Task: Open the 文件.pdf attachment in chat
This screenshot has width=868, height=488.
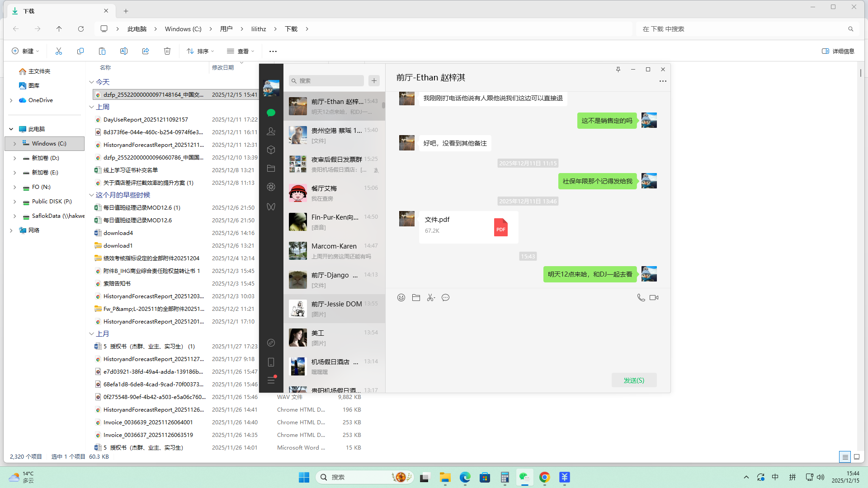Action: (468, 227)
